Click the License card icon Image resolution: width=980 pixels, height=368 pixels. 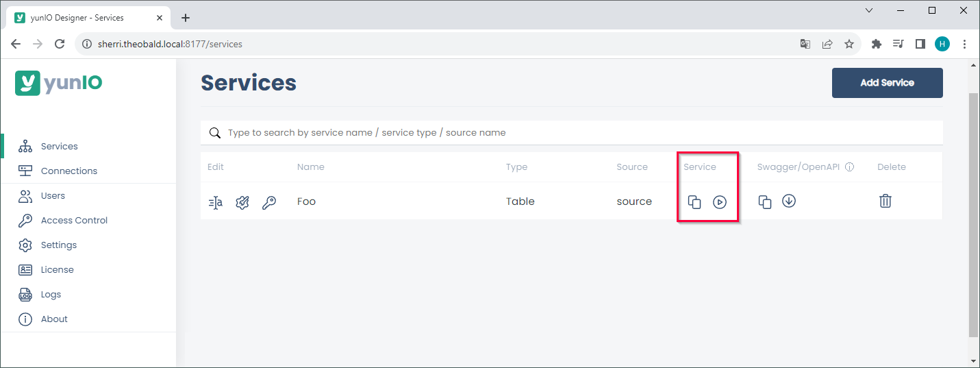coord(25,269)
